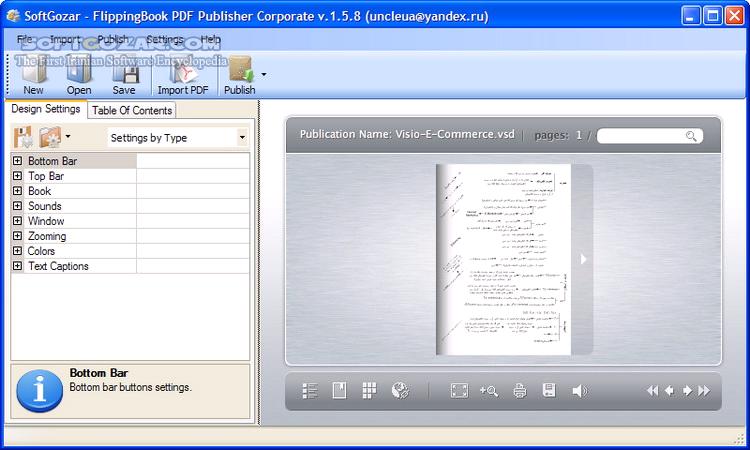Click the magnifier search icon in preview
This screenshot has width=750, height=450.
691,136
